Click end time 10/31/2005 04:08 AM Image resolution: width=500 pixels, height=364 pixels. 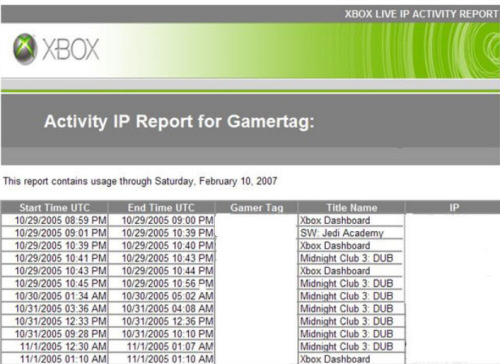162,309
